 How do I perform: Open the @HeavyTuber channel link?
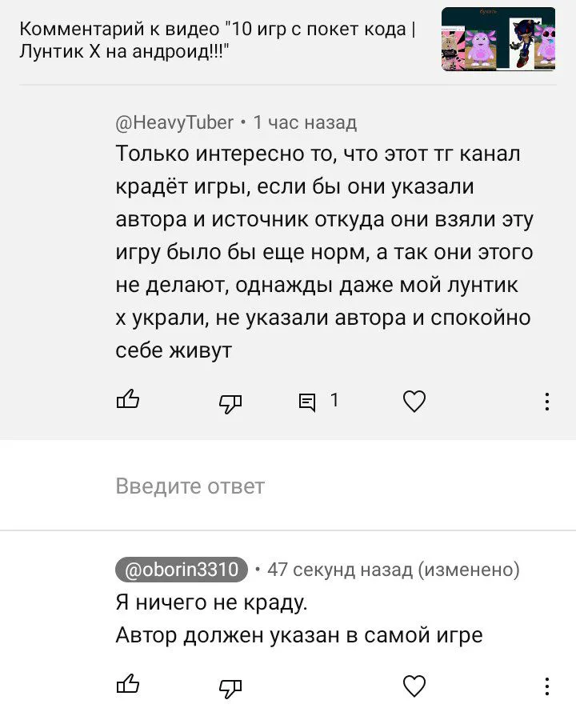click(x=174, y=122)
